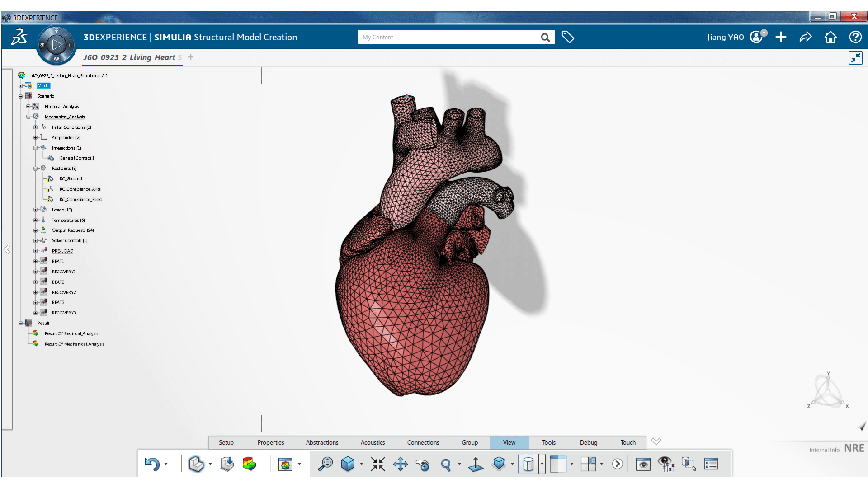
Task: Click the Undo arrow icon
Action: [152, 464]
